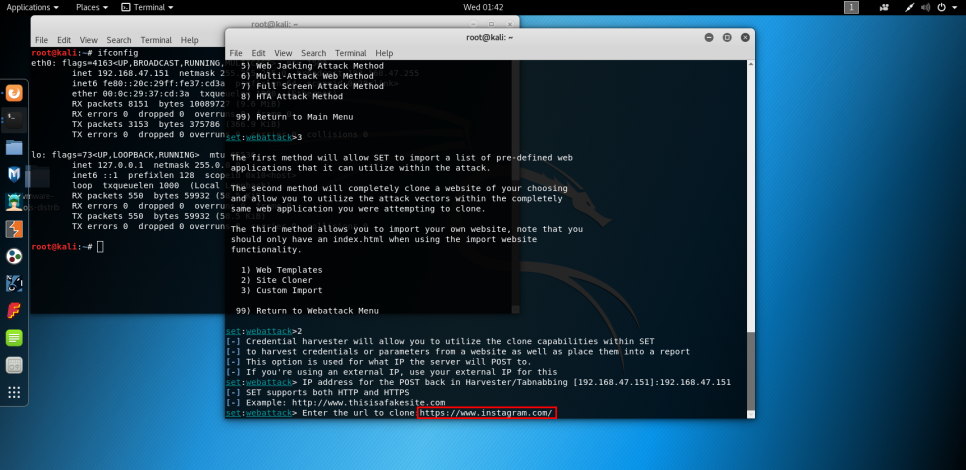Open Edit menu in front terminal window
Image resolution: width=966 pixels, height=470 pixels.
click(258, 53)
